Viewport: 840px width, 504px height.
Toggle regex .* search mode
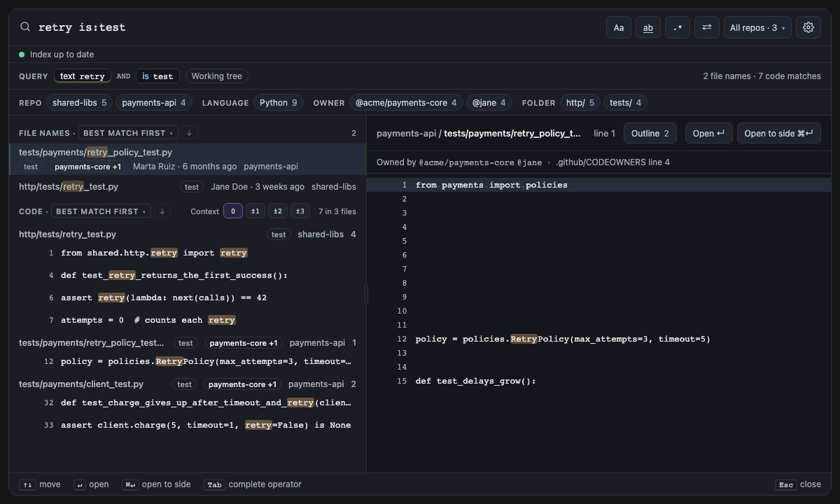pos(678,27)
